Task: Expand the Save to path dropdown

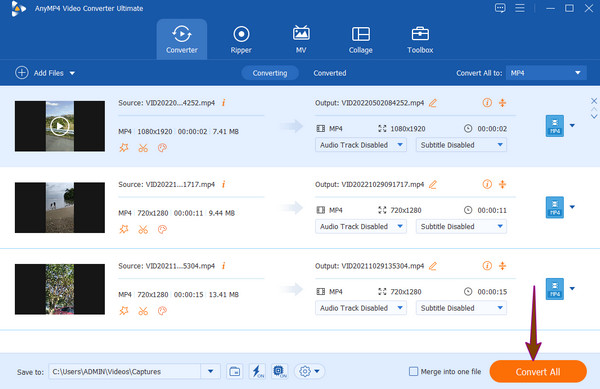Action: coord(210,371)
